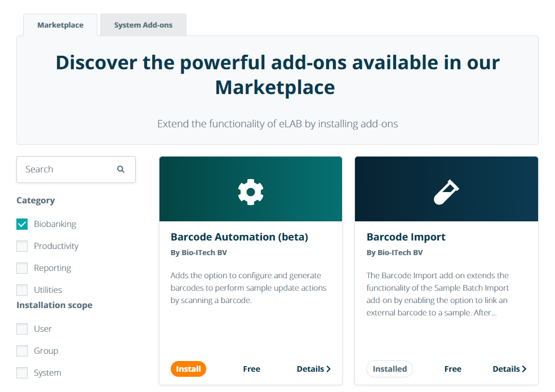Uncheck the Biobanking category checkbox

(x=22, y=224)
